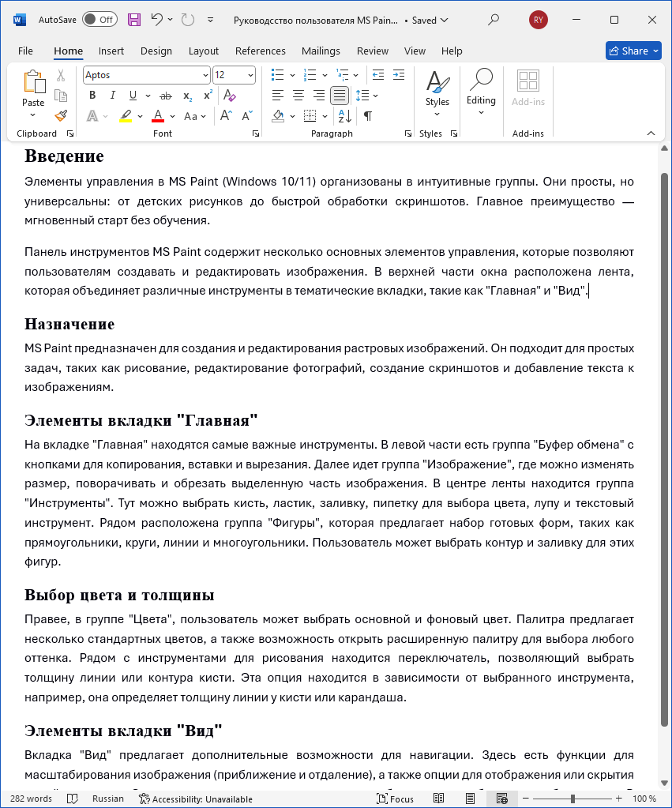The height and width of the screenshot is (808, 672).
Task: Click the 282 words count in status bar
Action: (x=31, y=799)
